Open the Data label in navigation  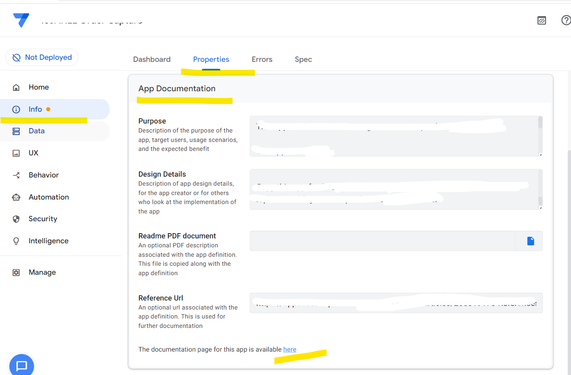pyautogui.click(x=36, y=131)
